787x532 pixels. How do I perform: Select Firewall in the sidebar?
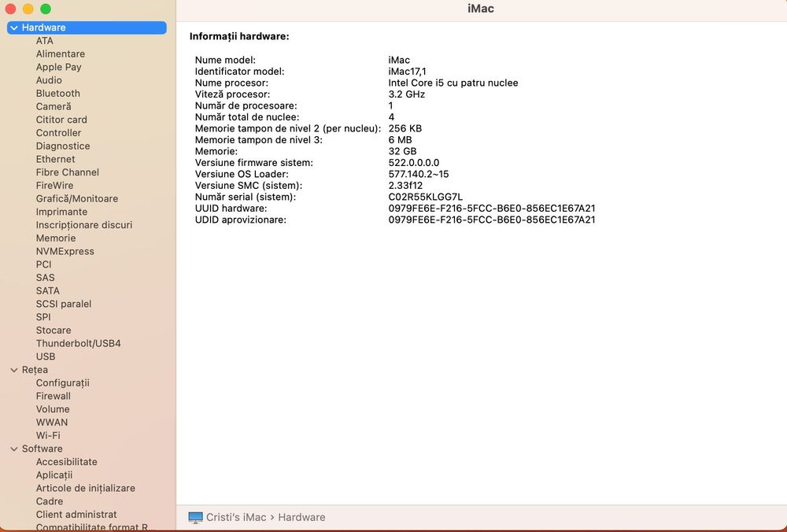(x=54, y=396)
